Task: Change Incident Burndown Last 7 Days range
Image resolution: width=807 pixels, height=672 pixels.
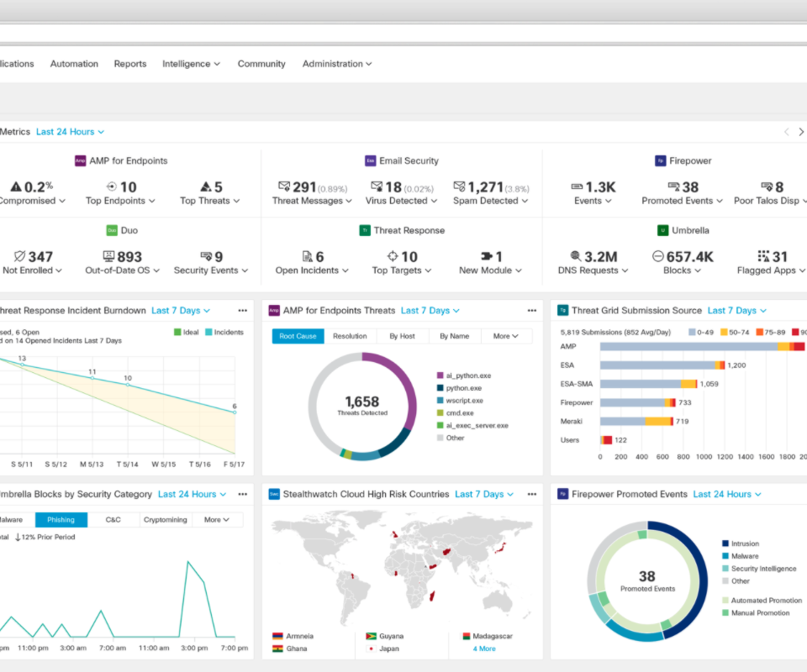Action: pos(181,311)
